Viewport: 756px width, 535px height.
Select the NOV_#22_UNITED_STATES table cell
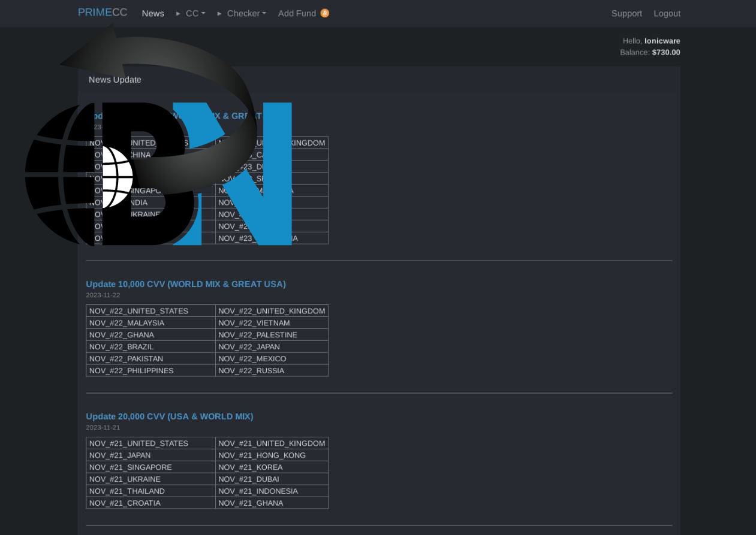(x=139, y=311)
